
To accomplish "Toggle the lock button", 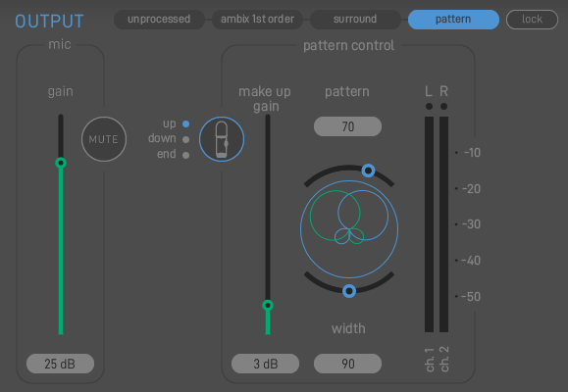I will tap(532, 20).
